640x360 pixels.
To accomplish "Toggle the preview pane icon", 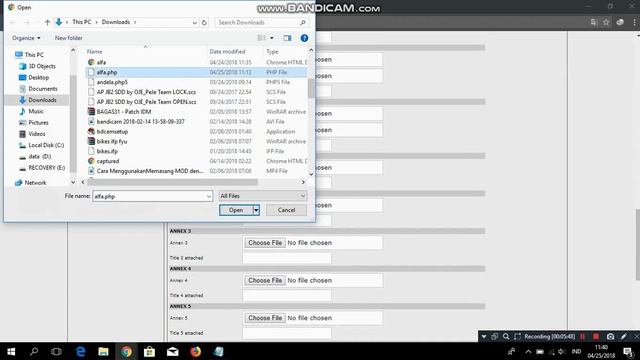I will point(287,38).
